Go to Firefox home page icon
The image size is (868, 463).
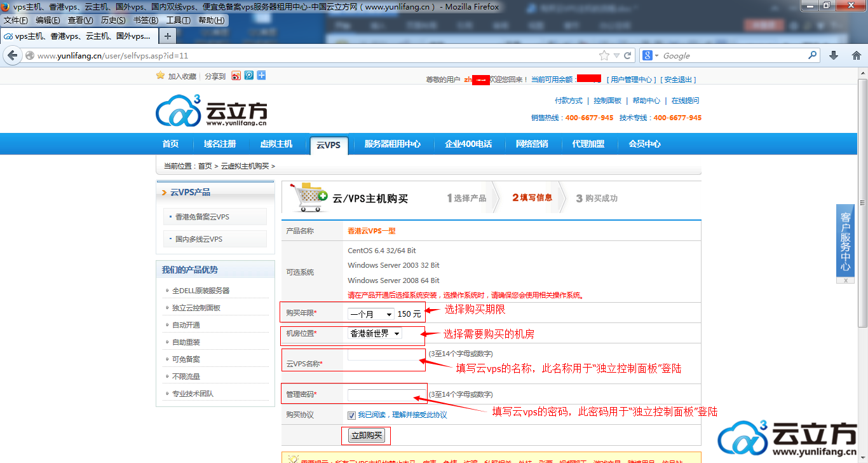tap(856, 55)
